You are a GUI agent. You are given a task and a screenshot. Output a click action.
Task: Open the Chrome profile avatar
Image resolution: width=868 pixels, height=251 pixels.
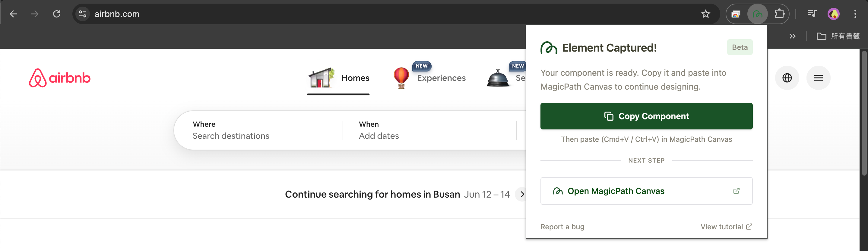[833, 14]
